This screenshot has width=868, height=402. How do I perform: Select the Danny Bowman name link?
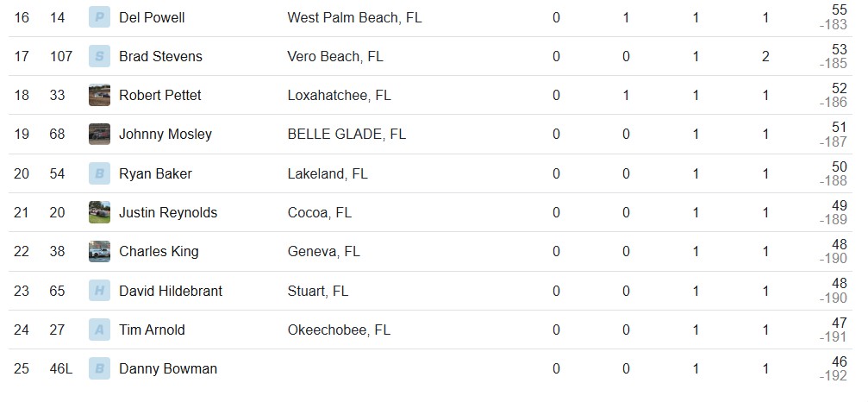coord(168,368)
